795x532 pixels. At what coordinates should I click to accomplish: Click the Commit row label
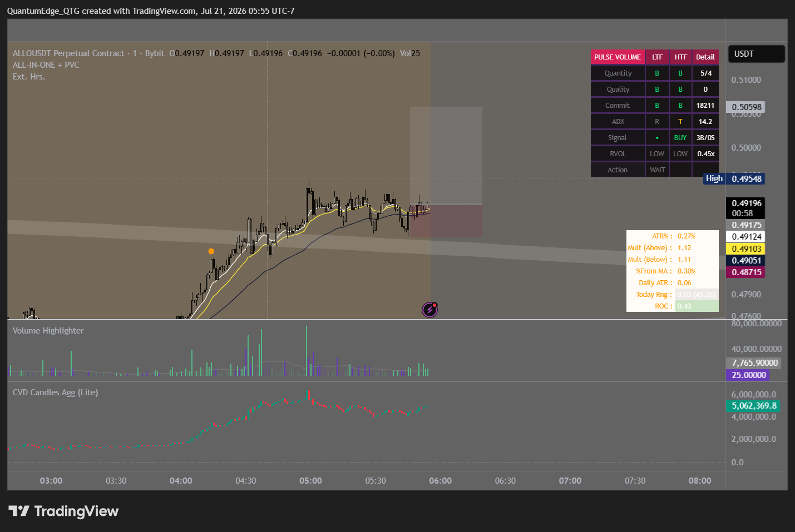(x=618, y=106)
